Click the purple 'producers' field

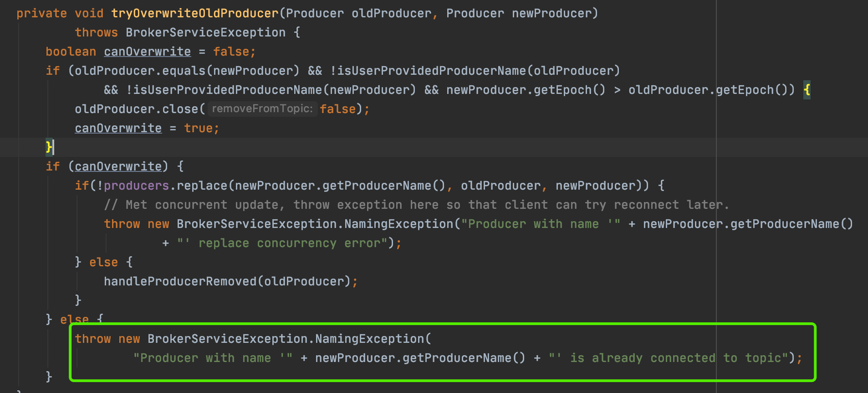tap(137, 186)
